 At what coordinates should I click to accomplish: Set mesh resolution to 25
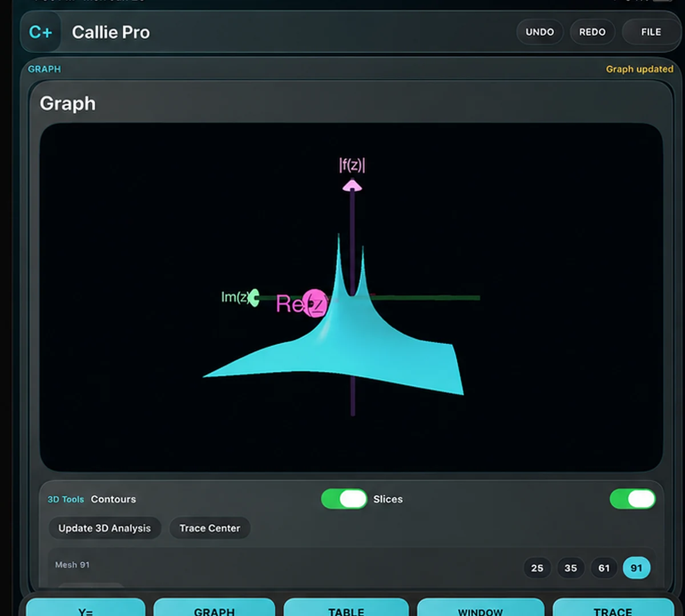tap(537, 568)
